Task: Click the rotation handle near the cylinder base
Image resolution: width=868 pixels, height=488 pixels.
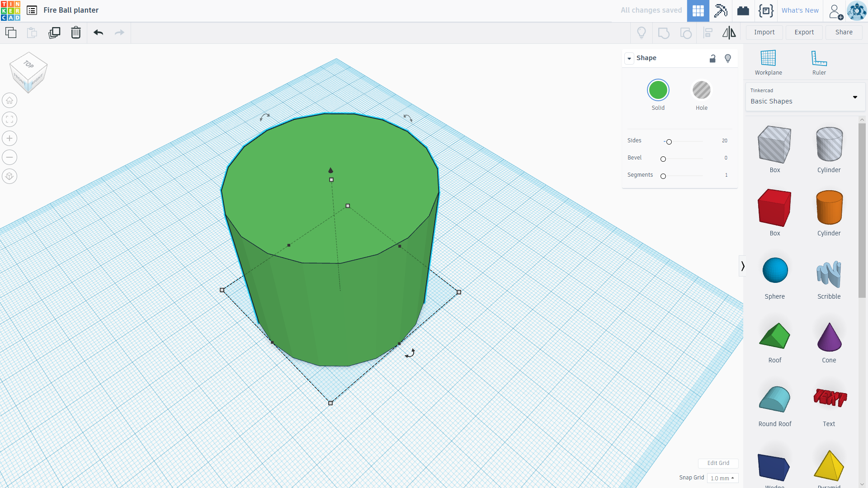Action: click(x=410, y=353)
